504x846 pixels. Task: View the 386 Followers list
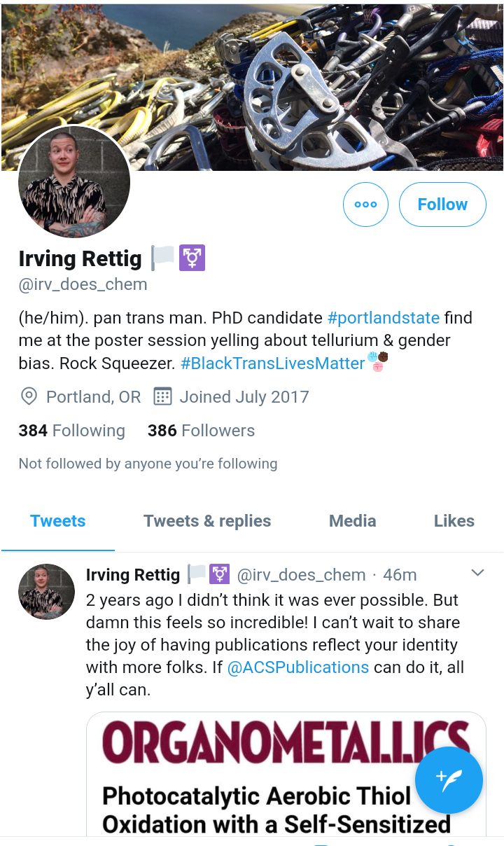click(201, 431)
